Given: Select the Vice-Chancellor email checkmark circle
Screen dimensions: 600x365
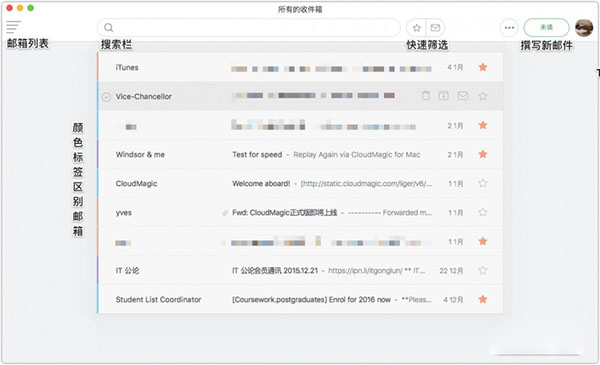Looking at the screenshot, I should (106, 97).
